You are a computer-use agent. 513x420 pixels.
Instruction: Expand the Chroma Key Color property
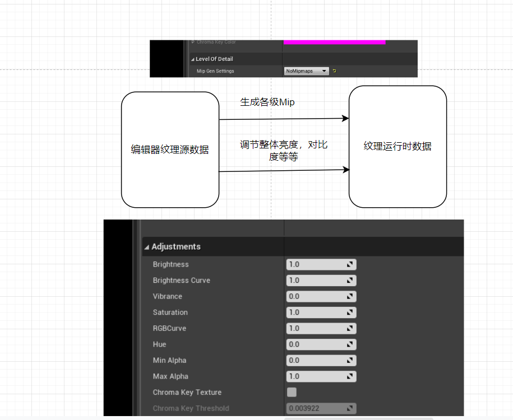(193, 41)
